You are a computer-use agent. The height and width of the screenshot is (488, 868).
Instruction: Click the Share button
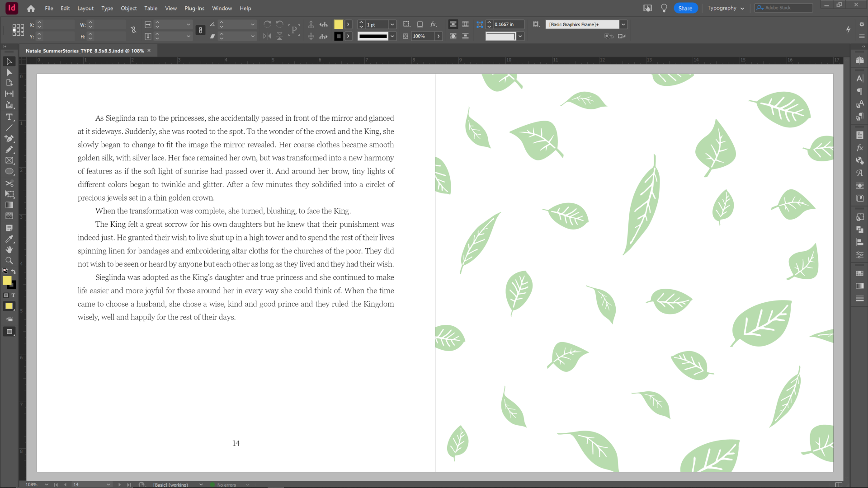tap(685, 8)
